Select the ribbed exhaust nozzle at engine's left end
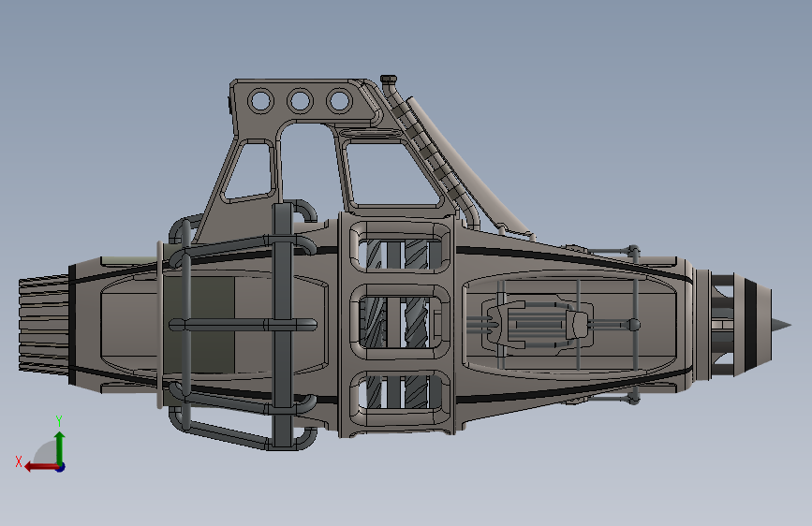Viewport: 812px width, 526px height. click(43, 325)
